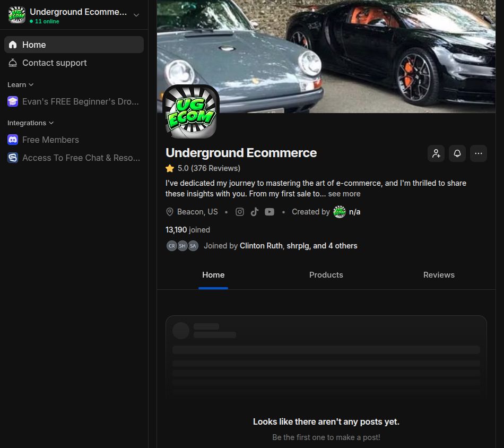Click the notification bell icon
The width and height of the screenshot is (504, 448).
457,153
